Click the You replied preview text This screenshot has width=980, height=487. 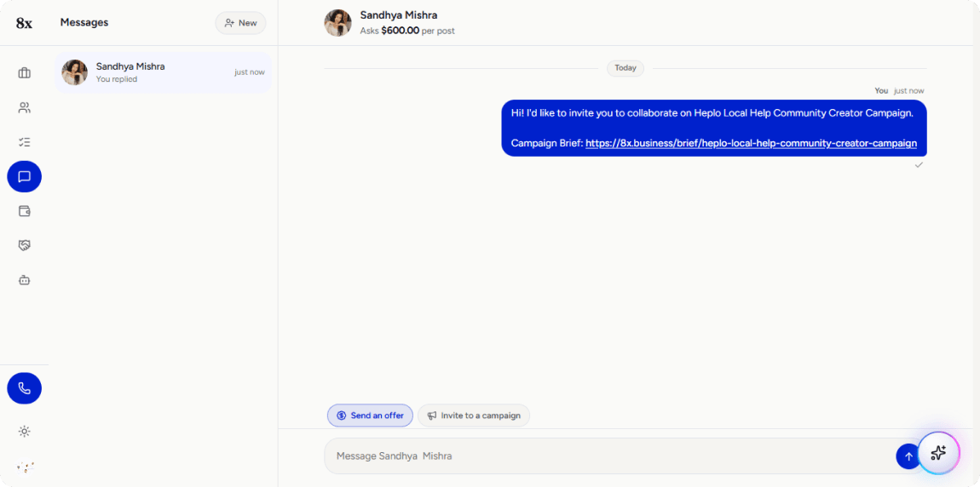point(117,79)
